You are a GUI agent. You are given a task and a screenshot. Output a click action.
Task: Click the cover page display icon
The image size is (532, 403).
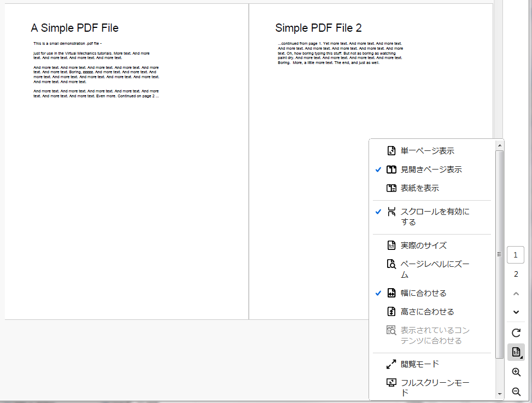(391, 188)
